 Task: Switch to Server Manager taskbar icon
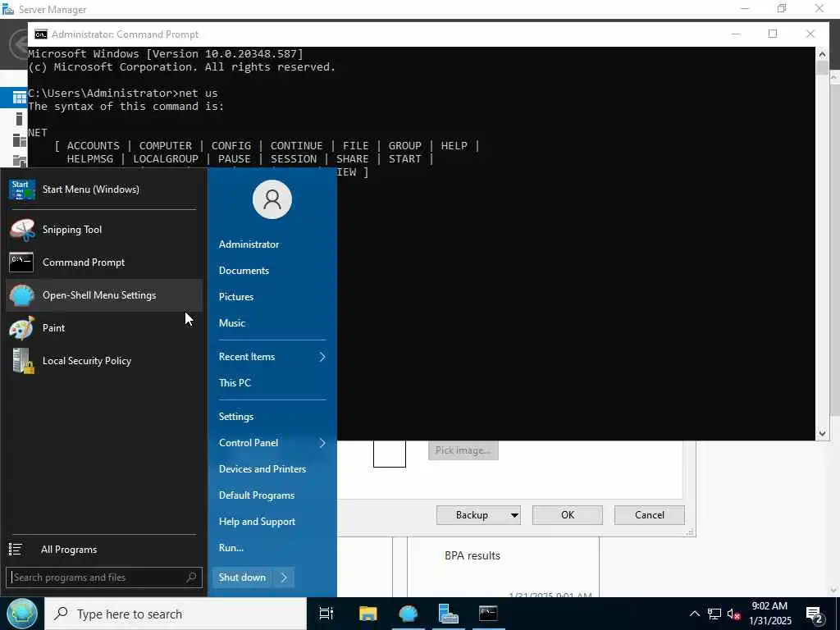coord(448,614)
